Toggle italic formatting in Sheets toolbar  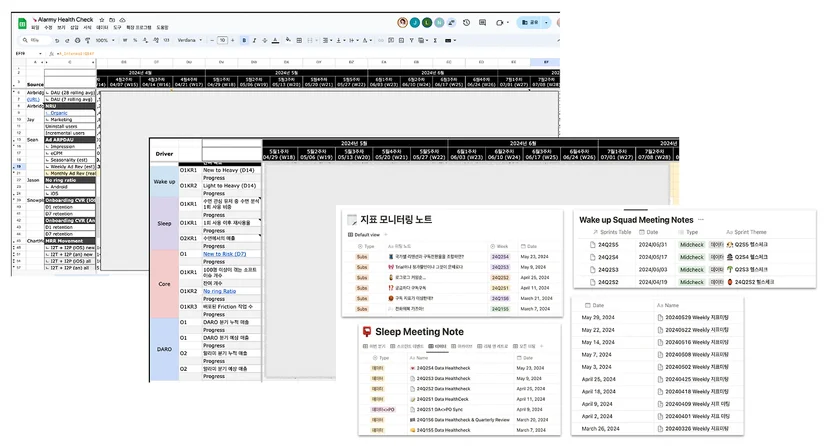[x=254, y=40]
